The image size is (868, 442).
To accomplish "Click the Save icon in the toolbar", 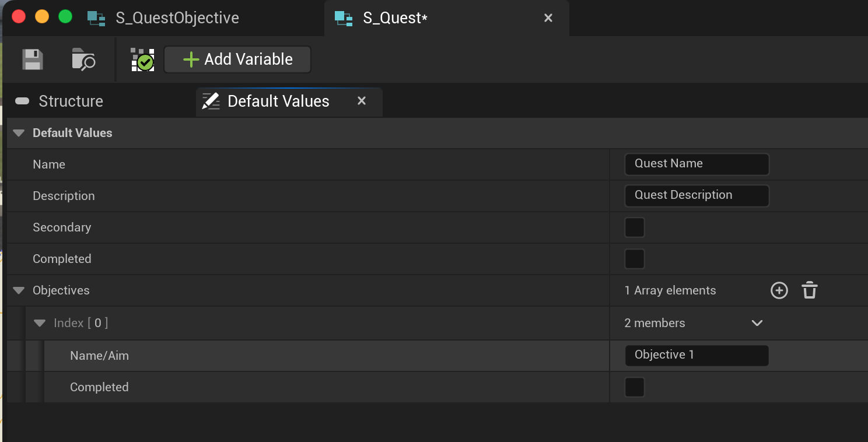I will tap(33, 59).
